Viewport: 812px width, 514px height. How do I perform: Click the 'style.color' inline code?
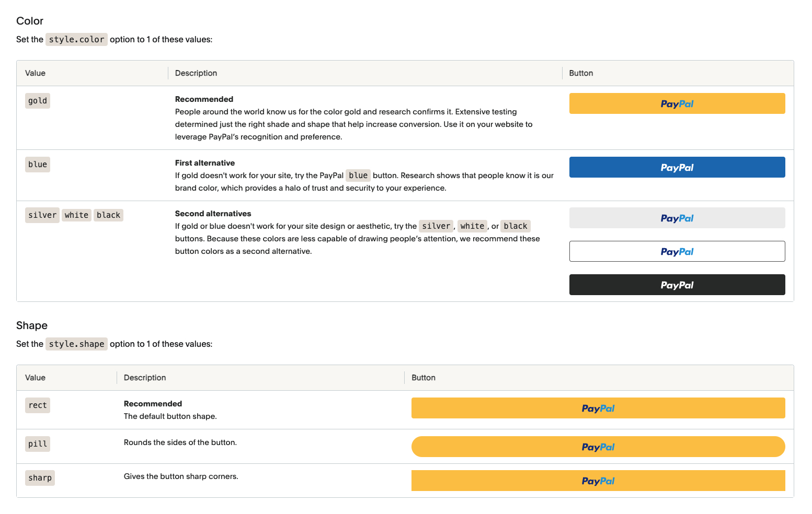(x=76, y=39)
